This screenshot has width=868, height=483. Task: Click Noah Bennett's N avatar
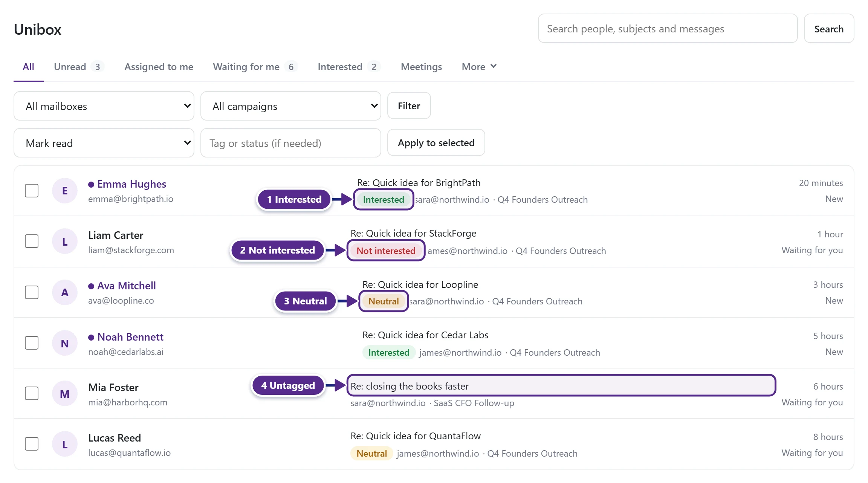65,343
